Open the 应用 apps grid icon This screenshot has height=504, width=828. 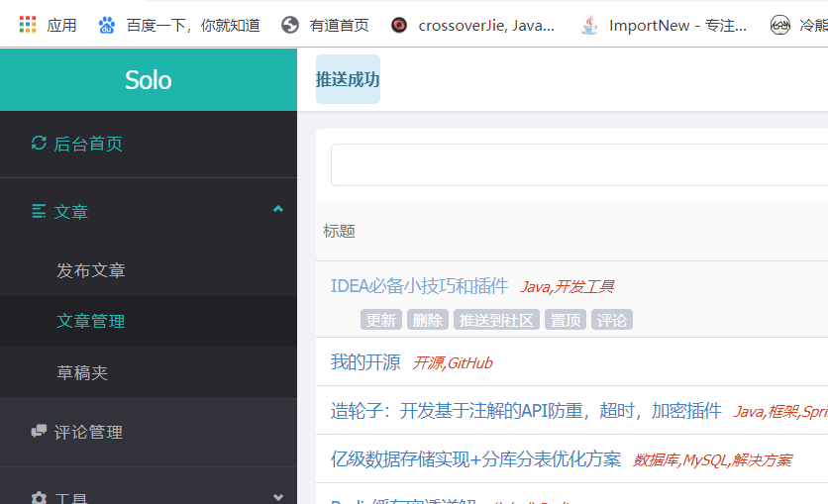pos(28,25)
